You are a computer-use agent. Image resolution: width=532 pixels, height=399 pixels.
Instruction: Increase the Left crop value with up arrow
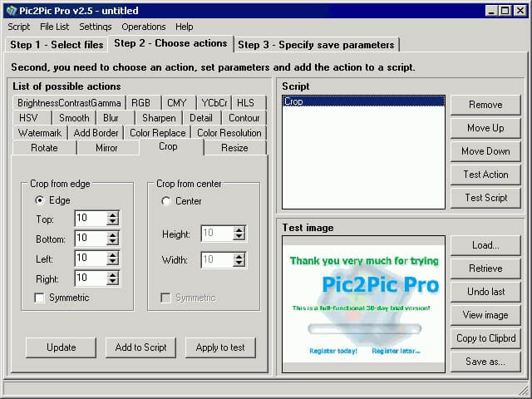[113, 254]
